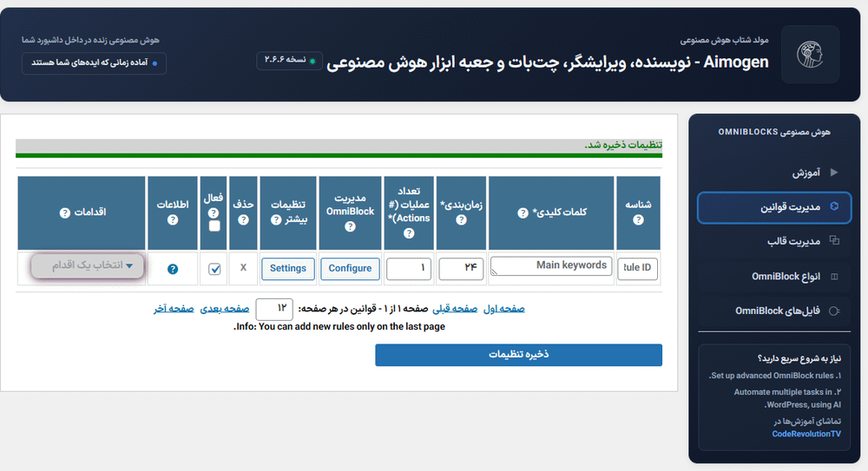Open فایل‌های OmniBlock sidebar menu item
The width and height of the screenshot is (868, 471).
click(774, 311)
